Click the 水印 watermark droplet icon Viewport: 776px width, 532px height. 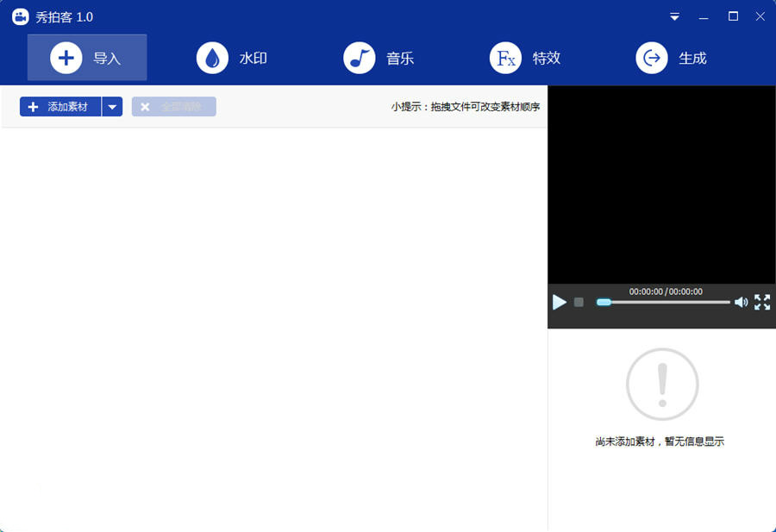[213, 58]
